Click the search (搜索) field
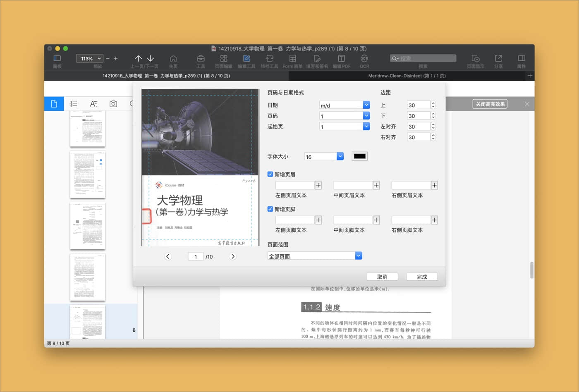579x392 pixels. tap(423, 58)
